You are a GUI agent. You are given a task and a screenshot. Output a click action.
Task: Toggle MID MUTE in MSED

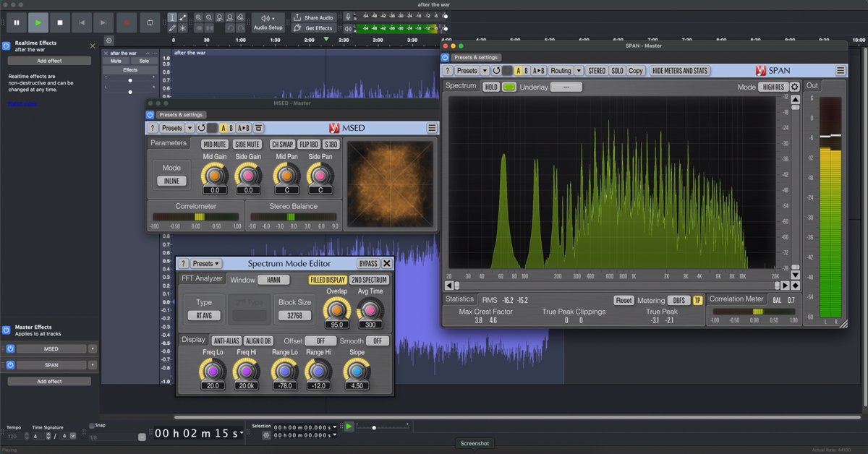coord(214,144)
